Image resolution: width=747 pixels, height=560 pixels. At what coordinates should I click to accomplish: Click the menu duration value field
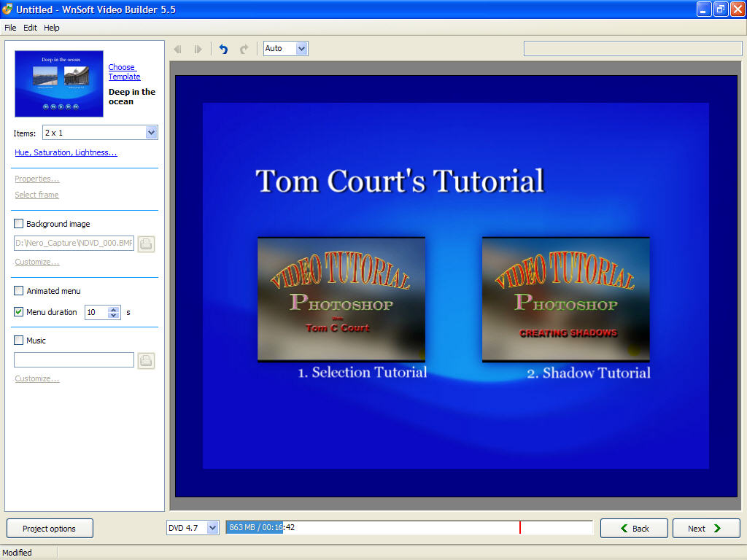click(97, 312)
